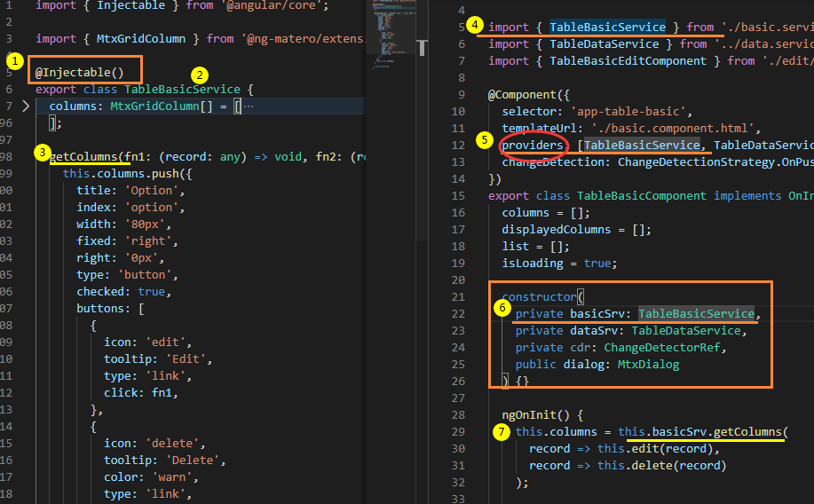Click the yellow annotation marker 4
The height and width of the screenshot is (504, 814).
point(475,24)
